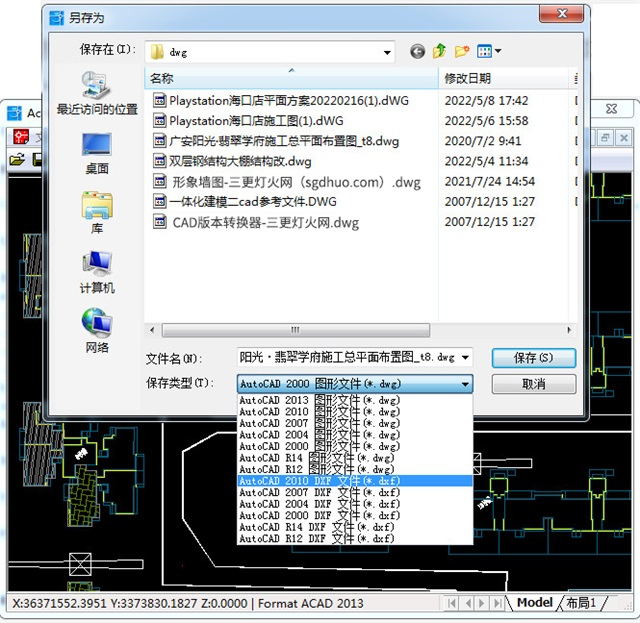Viewport: 640px width, 623px height.
Task: Jump to last layout tab arrow
Action: click(x=498, y=603)
